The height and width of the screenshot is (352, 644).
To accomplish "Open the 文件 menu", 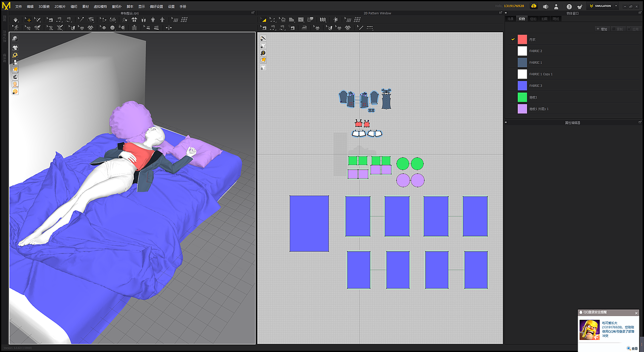I will click(19, 7).
